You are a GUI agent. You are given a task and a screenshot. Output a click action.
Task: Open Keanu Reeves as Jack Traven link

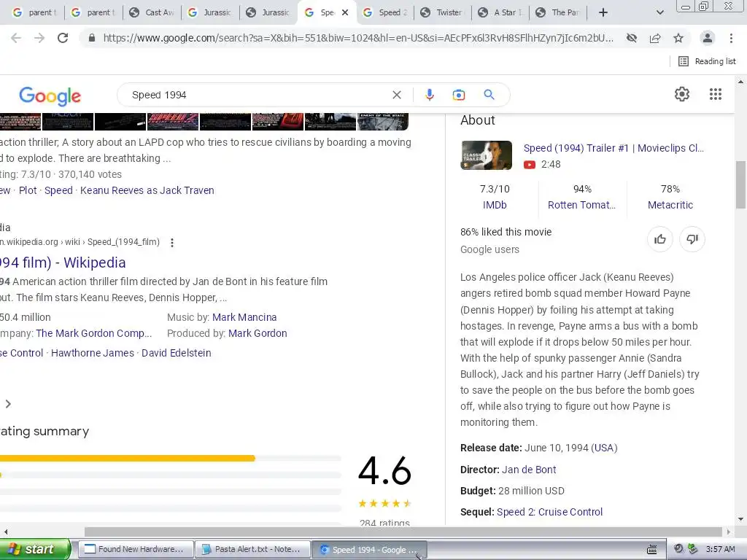(147, 190)
